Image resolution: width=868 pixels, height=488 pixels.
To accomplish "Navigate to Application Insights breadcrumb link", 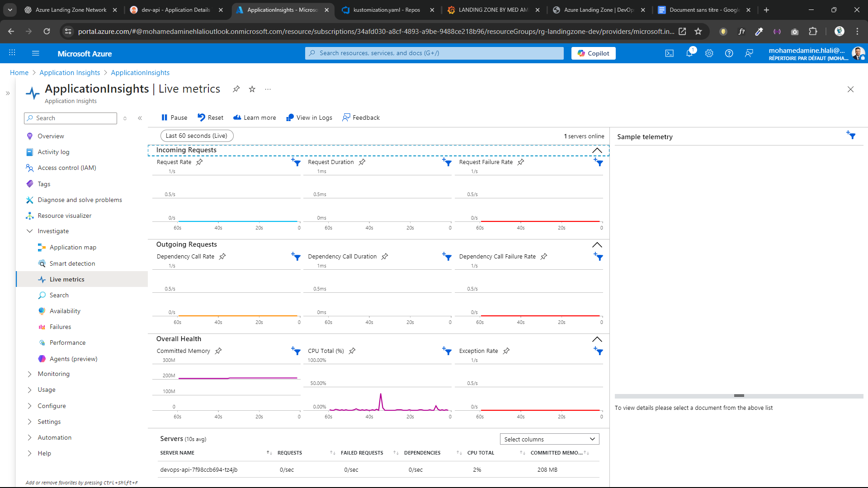I will 70,72.
